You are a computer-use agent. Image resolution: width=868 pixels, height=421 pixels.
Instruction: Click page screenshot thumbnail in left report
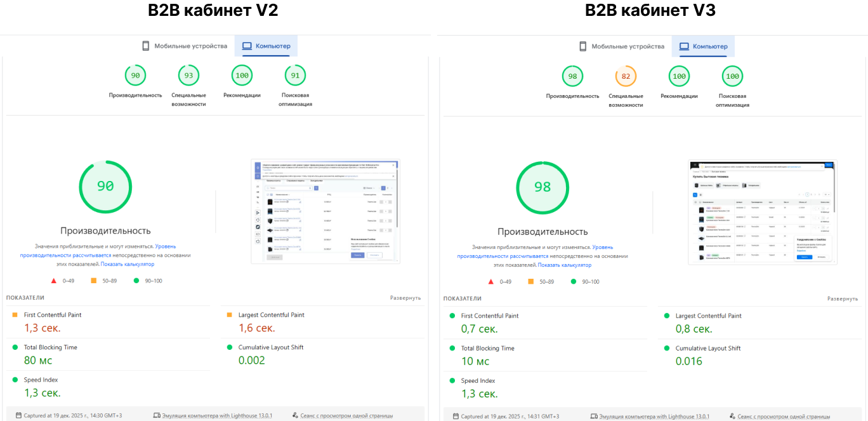point(324,211)
